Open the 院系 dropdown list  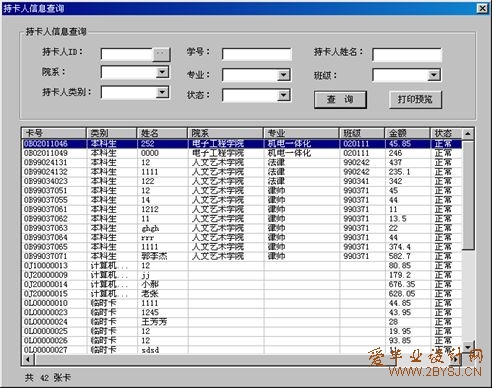162,72
